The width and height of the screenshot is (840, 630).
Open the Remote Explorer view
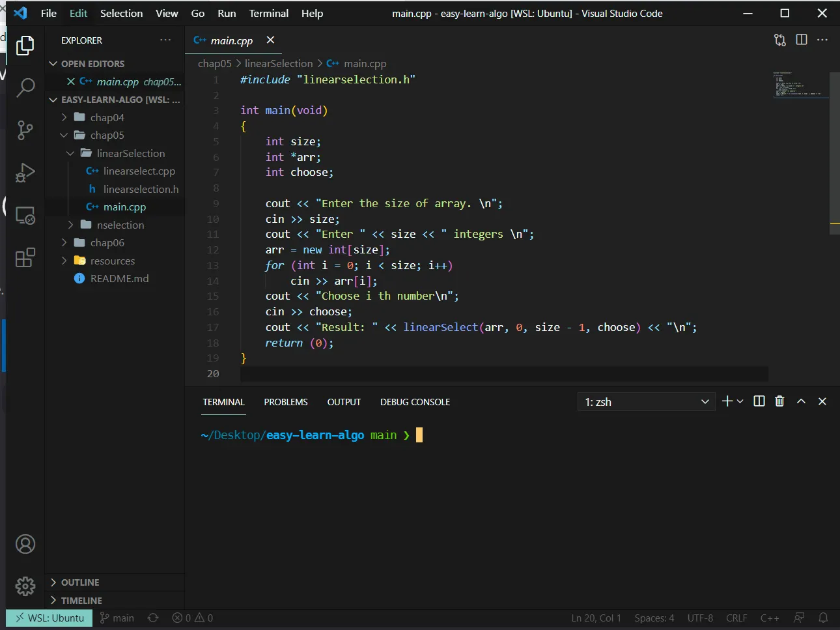click(x=25, y=216)
